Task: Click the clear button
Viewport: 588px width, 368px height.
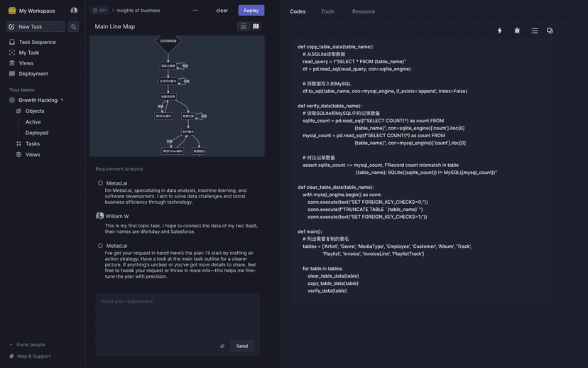Action: pos(222,11)
